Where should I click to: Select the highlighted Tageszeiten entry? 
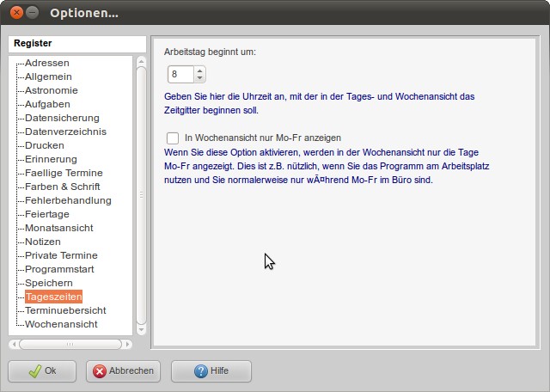point(53,297)
